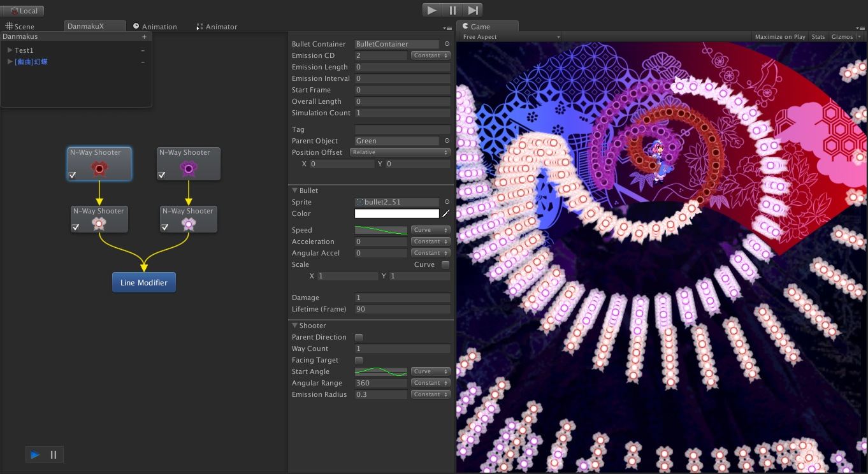Select the pale purple-dot N-Way Shooter child node
The width and height of the screenshot is (868, 474).
[189, 219]
